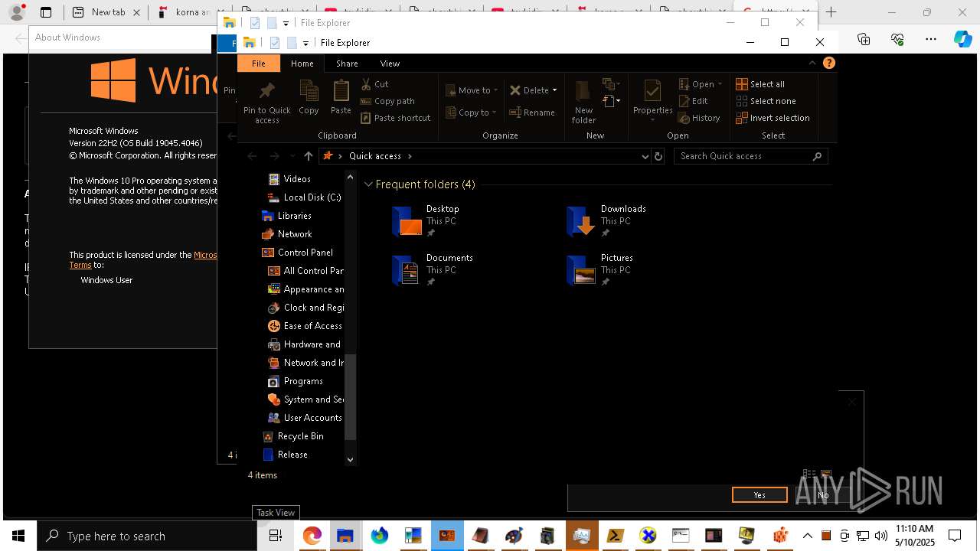Open the Properties dropdown arrow

(x=652, y=120)
